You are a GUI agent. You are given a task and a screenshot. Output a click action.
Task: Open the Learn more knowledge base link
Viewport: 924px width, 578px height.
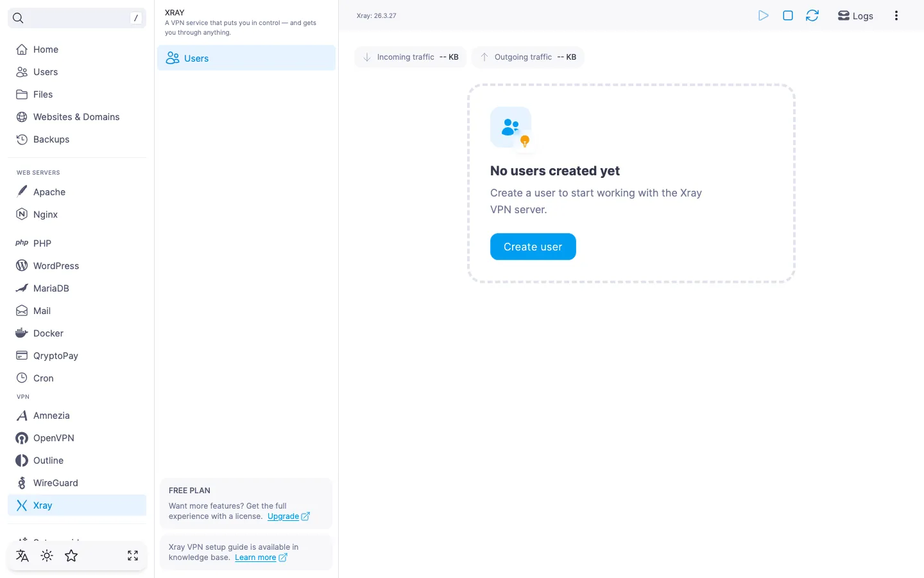click(x=261, y=557)
